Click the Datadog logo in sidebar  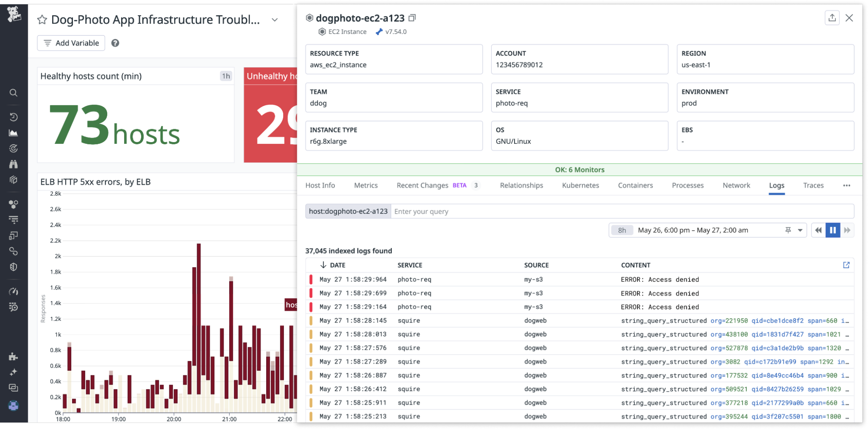pyautogui.click(x=13, y=14)
